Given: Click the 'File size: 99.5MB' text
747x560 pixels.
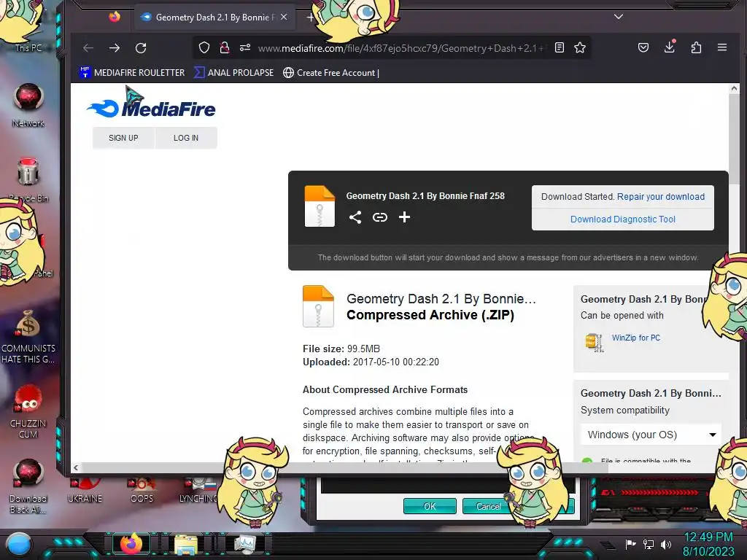Looking at the screenshot, I should coord(341,349).
